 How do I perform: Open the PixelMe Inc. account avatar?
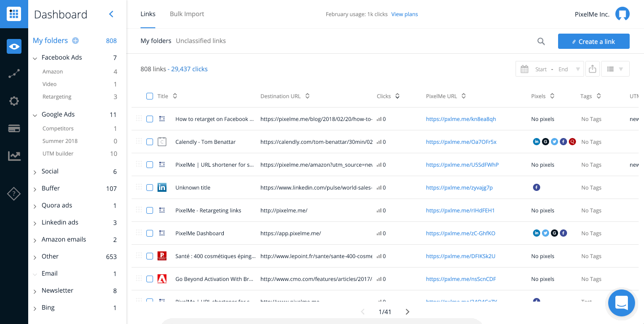623,14
